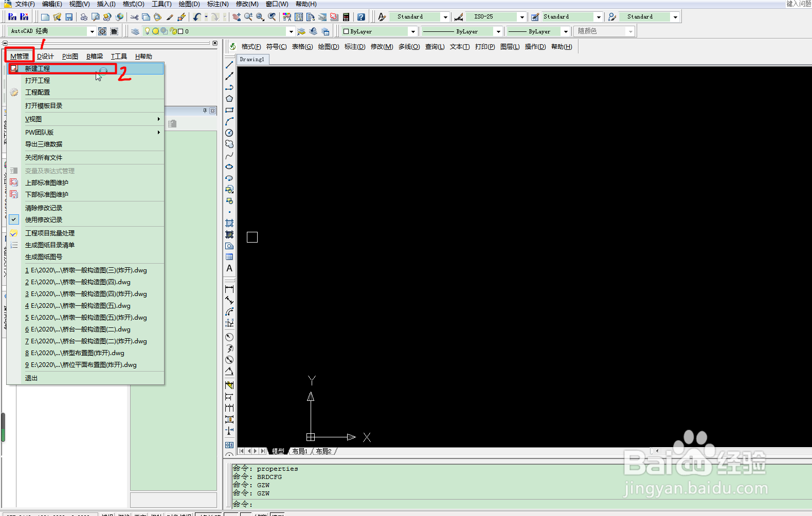
Task: Select the Multiline Text A tool
Action: pos(229,268)
